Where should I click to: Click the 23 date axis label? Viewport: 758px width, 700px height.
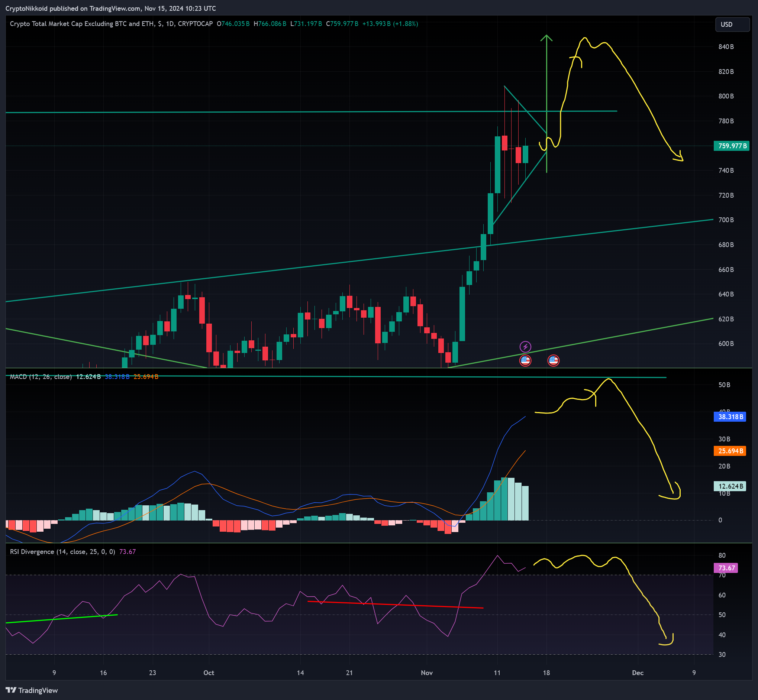pyautogui.click(x=152, y=673)
